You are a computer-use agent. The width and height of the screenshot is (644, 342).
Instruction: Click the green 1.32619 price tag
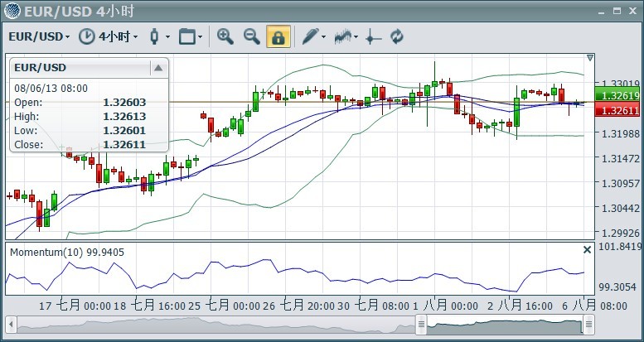pyautogui.click(x=617, y=96)
